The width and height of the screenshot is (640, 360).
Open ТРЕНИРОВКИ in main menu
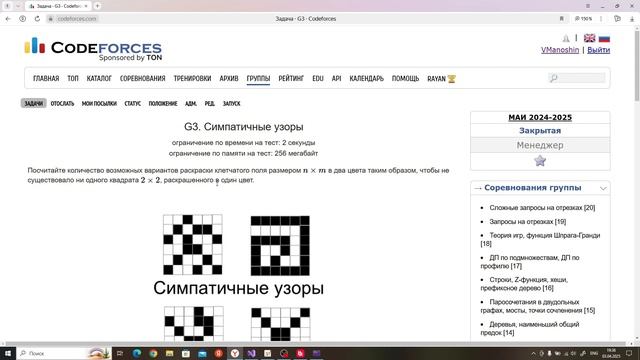(x=192, y=78)
